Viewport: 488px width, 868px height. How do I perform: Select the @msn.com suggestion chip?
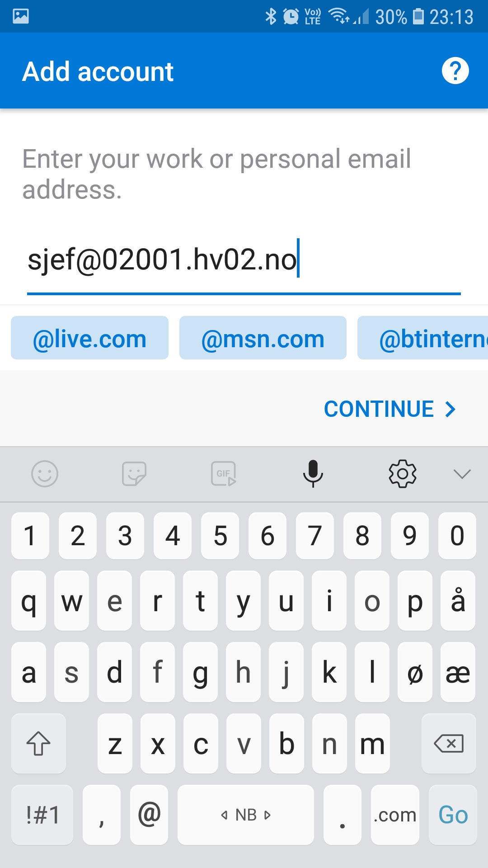click(x=263, y=338)
